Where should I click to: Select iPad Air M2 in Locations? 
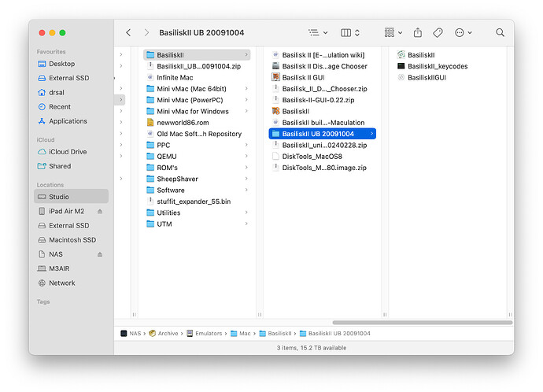[x=66, y=211]
